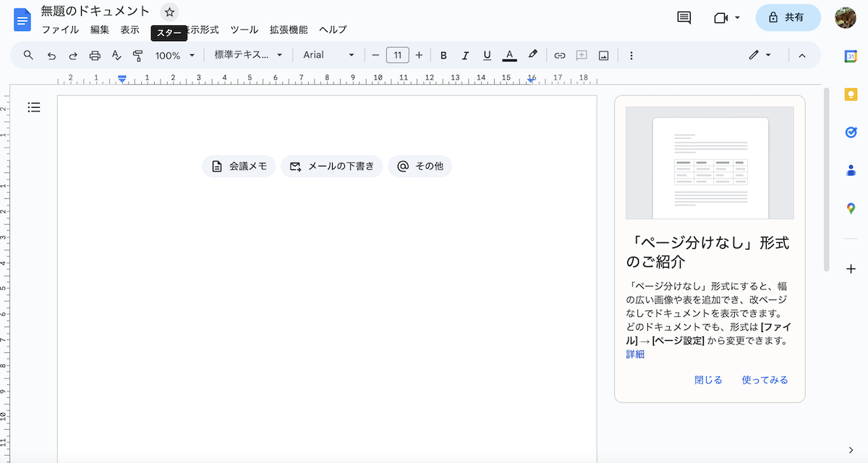Hide the side panel with bottom chevron
Image resolution: width=868 pixels, height=463 pixels.
(x=851, y=450)
